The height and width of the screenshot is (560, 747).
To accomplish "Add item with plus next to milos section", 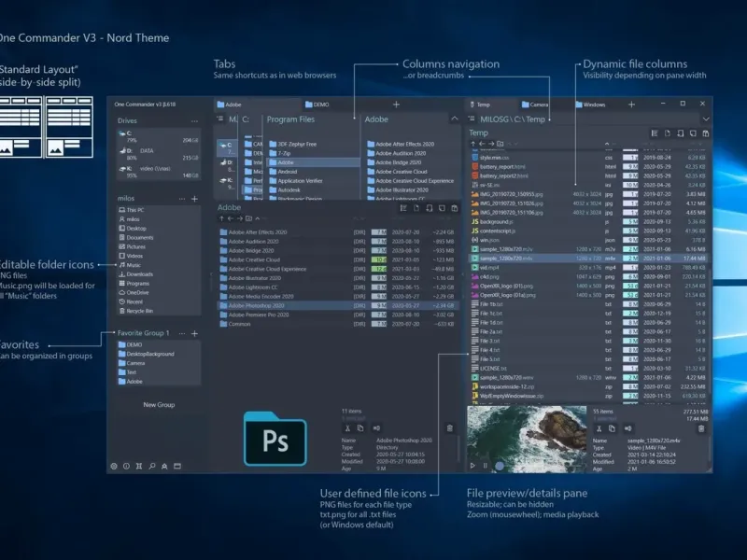I will pyautogui.click(x=194, y=199).
